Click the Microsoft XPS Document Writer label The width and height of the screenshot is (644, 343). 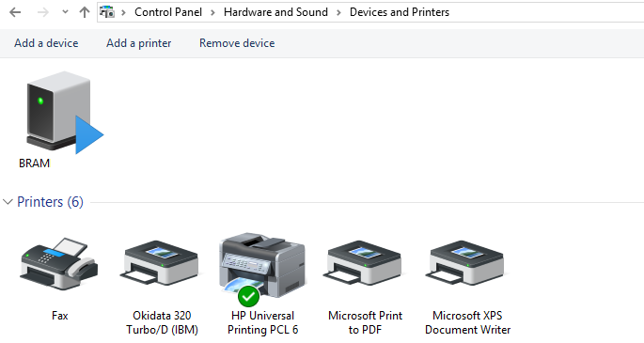[x=468, y=322]
